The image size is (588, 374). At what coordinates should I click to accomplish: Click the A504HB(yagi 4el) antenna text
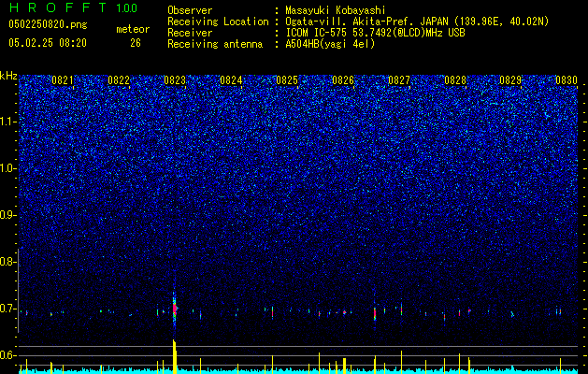pos(330,44)
